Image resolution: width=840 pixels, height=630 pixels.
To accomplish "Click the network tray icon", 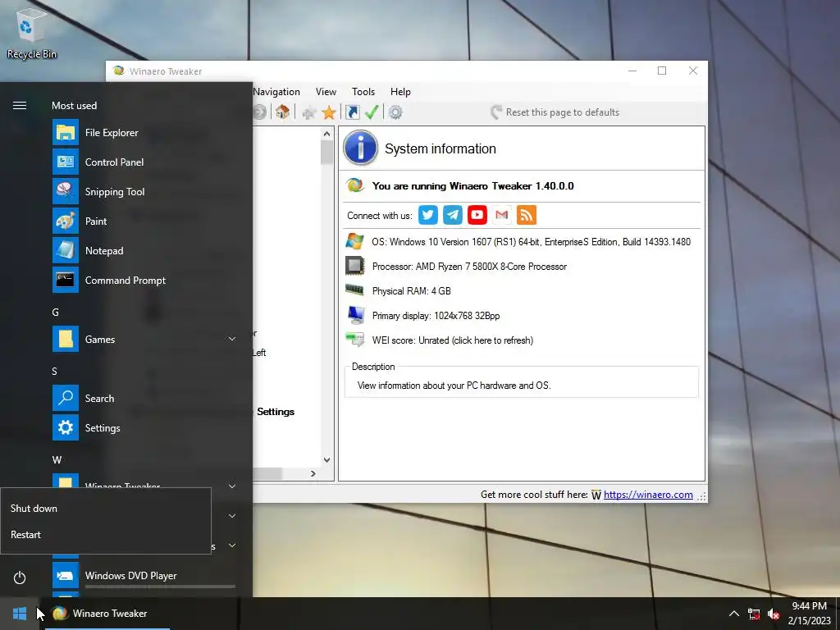I will [x=754, y=614].
